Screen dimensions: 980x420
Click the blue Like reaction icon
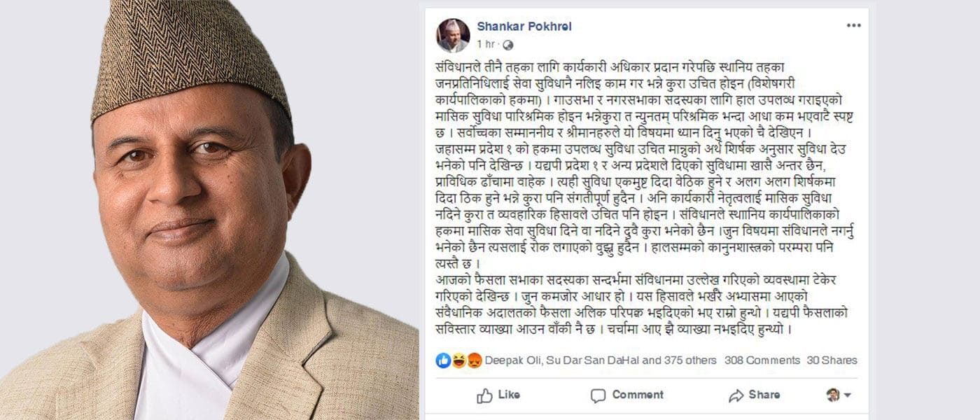(443, 360)
